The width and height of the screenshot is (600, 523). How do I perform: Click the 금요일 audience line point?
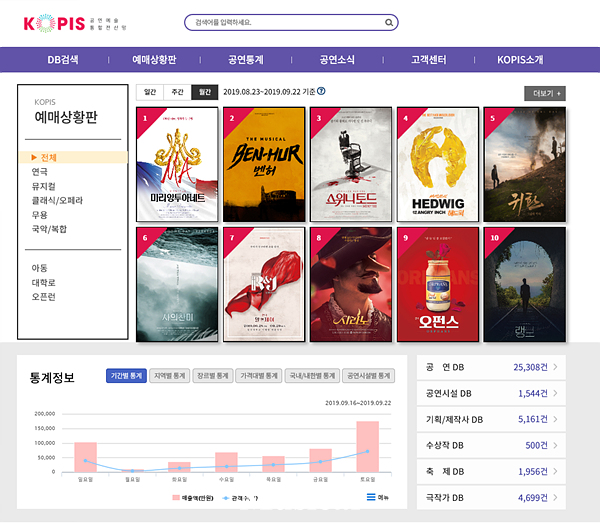point(320,462)
